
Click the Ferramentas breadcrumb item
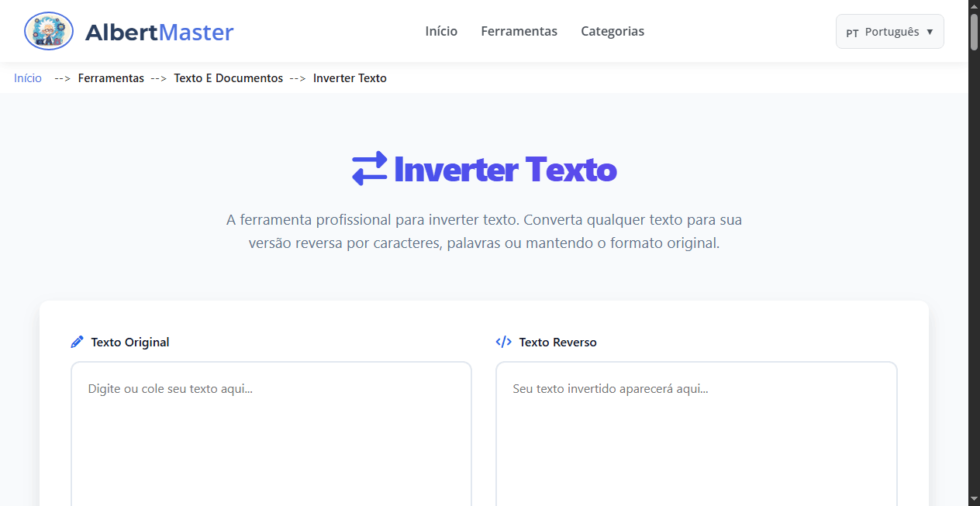click(111, 77)
